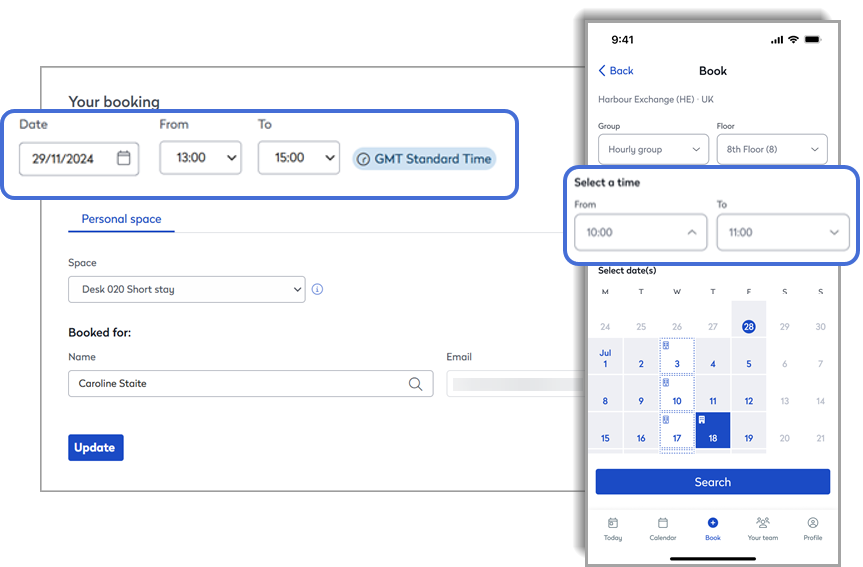
Task: Click the Harbour Exchange (HE) · UK text
Action: coord(656,100)
